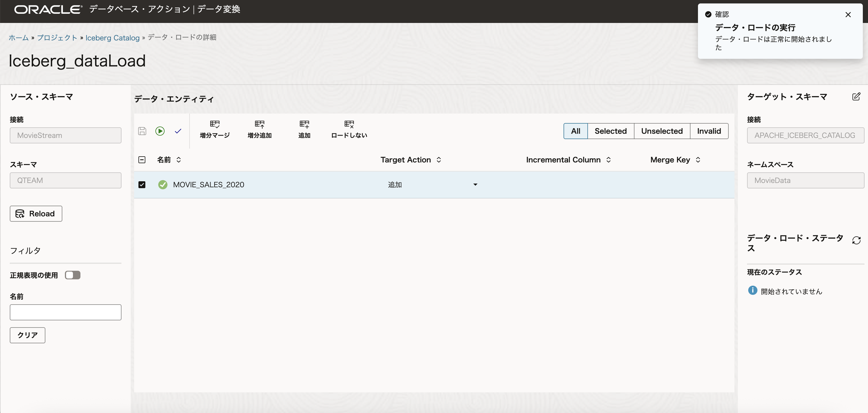Click the validate checkmark icon
Viewport: 868px width, 413px height.
tap(178, 131)
